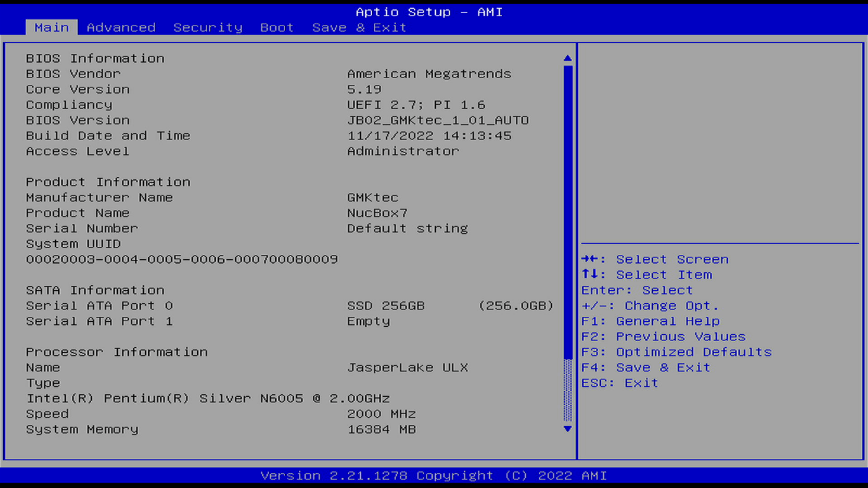The width and height of the screenshot is (868, 488).
Task: Click the GMKtec manufacturer value
Action: tap(373, 198)
